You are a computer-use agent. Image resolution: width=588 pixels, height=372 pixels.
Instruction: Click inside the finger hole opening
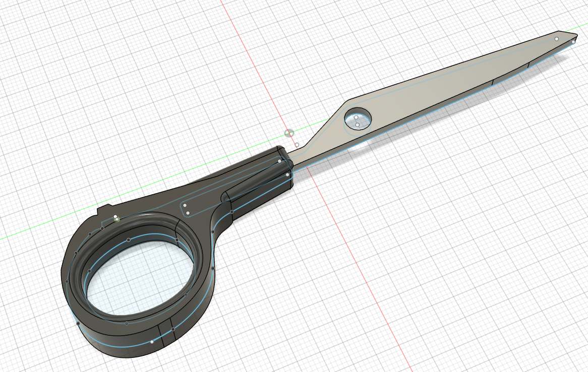pos(136,282)
